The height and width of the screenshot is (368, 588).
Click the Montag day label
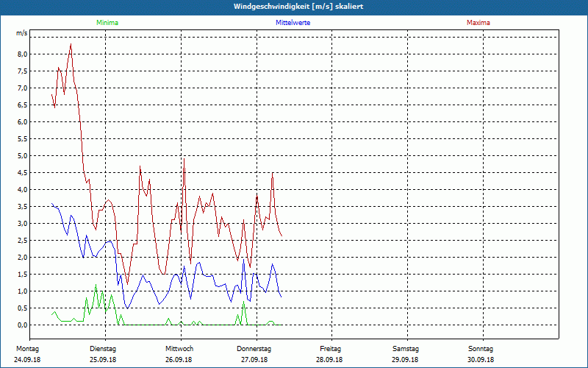click(27, 349)
